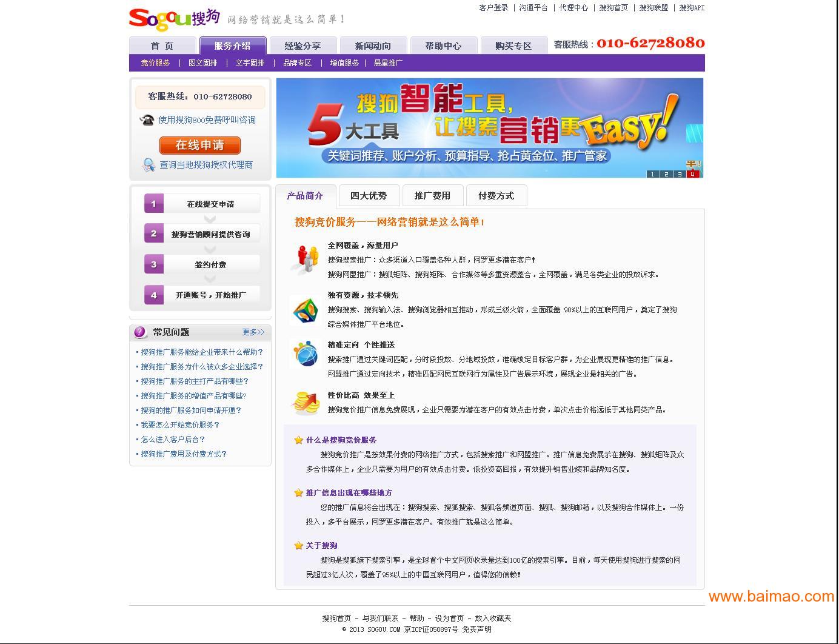This screenshot has height=644, width=839.
Task: Click 放入收藏夹 in the footer
Action: tap(493, 619)
